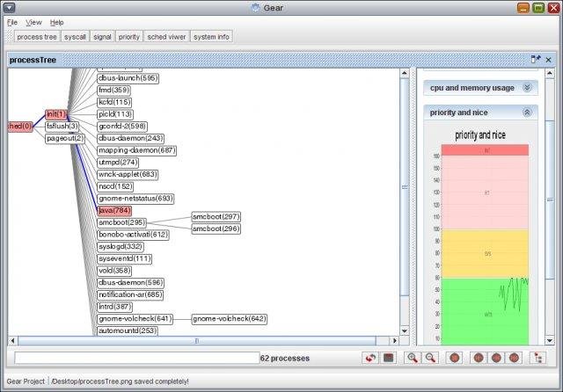Click the tree's vertical scrollbar up arrow
Image resolution: width=563 pixels, height=392 pixels.
pos(405,74)
